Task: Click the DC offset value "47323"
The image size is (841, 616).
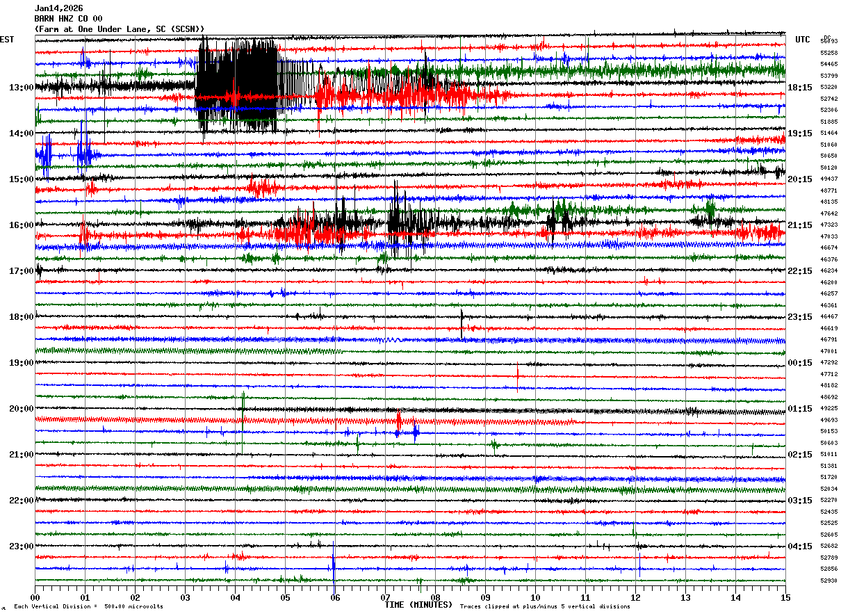Action: point(828,225)
